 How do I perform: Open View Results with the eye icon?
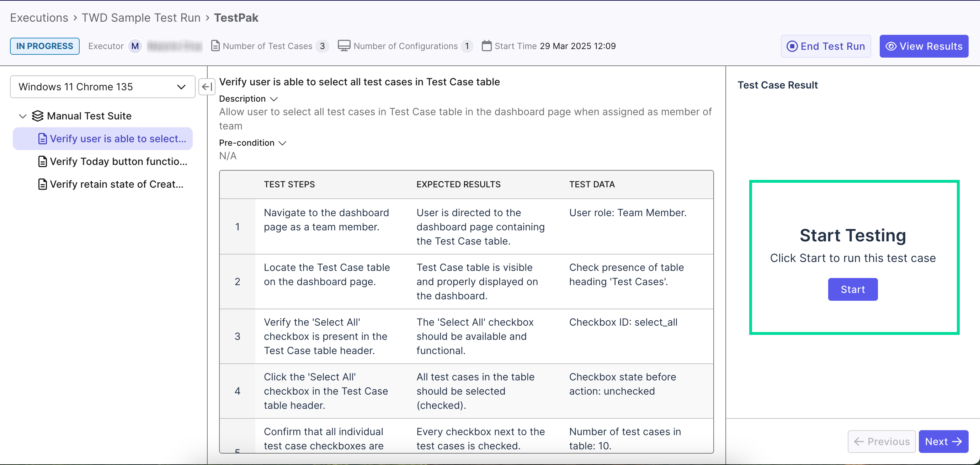click(x=924, y=46)
